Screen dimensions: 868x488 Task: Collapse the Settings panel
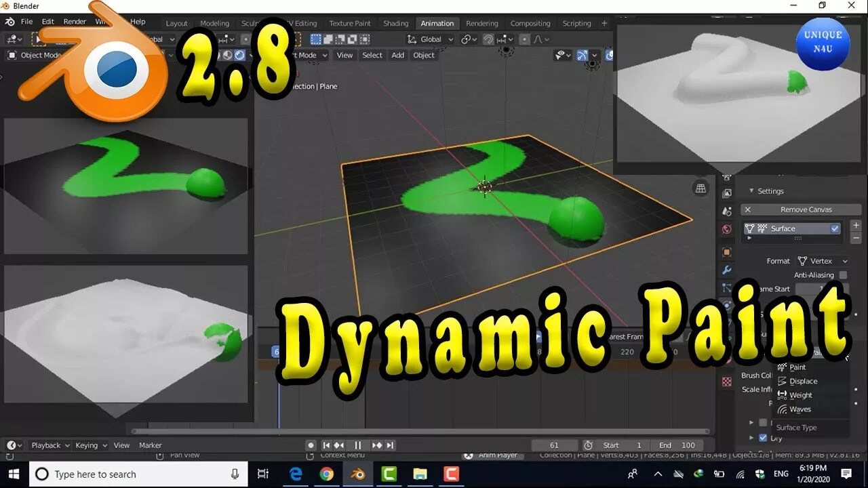point(751,191)
